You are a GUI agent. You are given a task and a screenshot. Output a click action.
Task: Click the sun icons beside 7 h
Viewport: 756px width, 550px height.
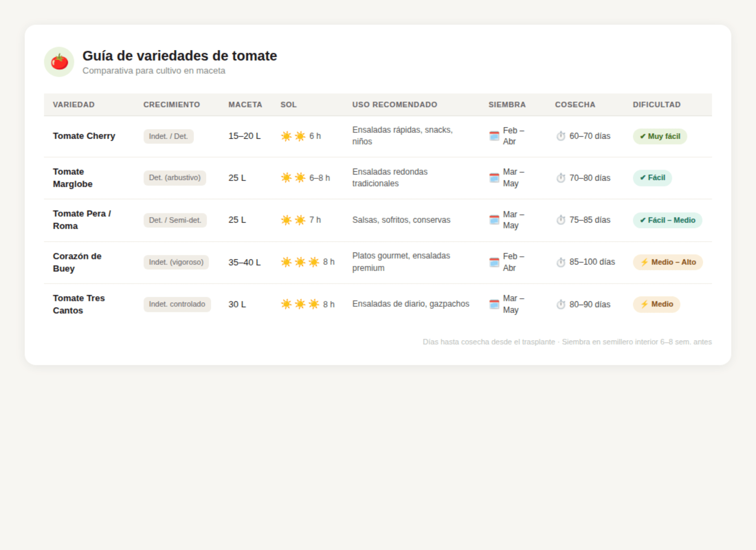(x=293, y=220)
